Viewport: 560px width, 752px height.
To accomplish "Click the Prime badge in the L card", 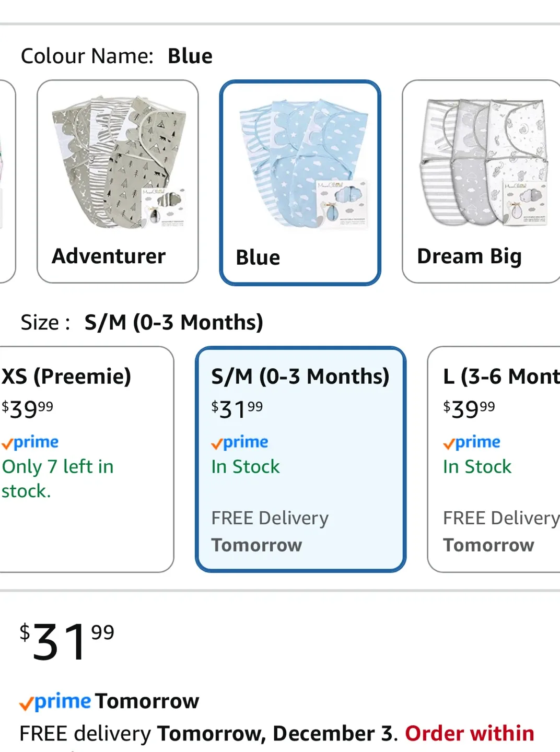I will (471, 442).
